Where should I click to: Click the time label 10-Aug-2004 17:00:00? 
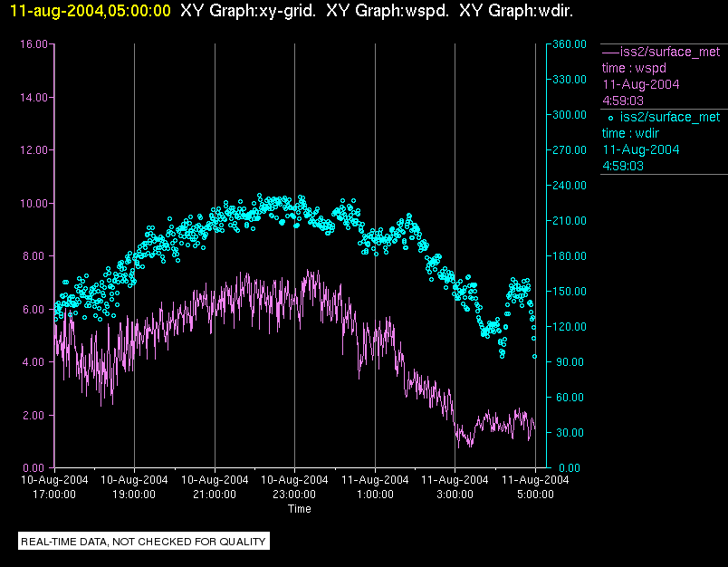click(54, 486)
